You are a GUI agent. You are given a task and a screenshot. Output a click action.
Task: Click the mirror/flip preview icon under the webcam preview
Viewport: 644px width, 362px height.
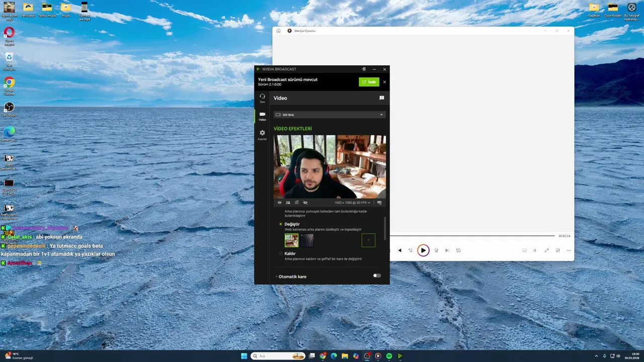(280, 203)
